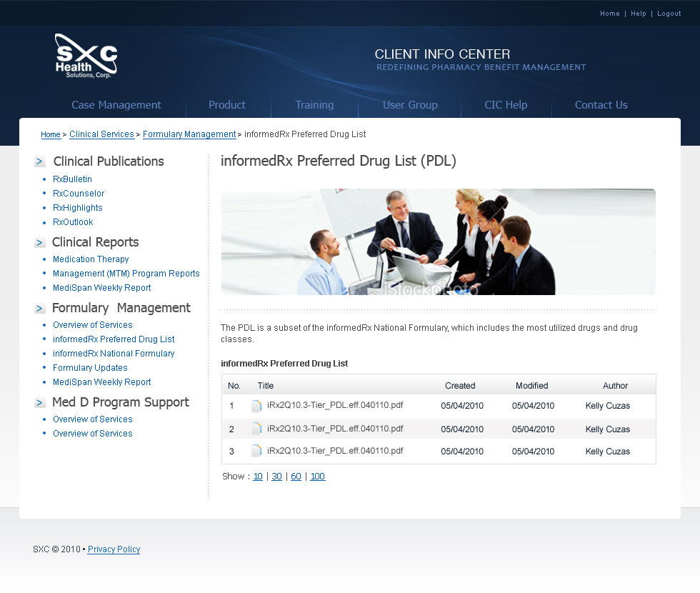Go to Clinical Services in the breadcrumb
This screenshot has height=593, width=700.
coord(101,134)
